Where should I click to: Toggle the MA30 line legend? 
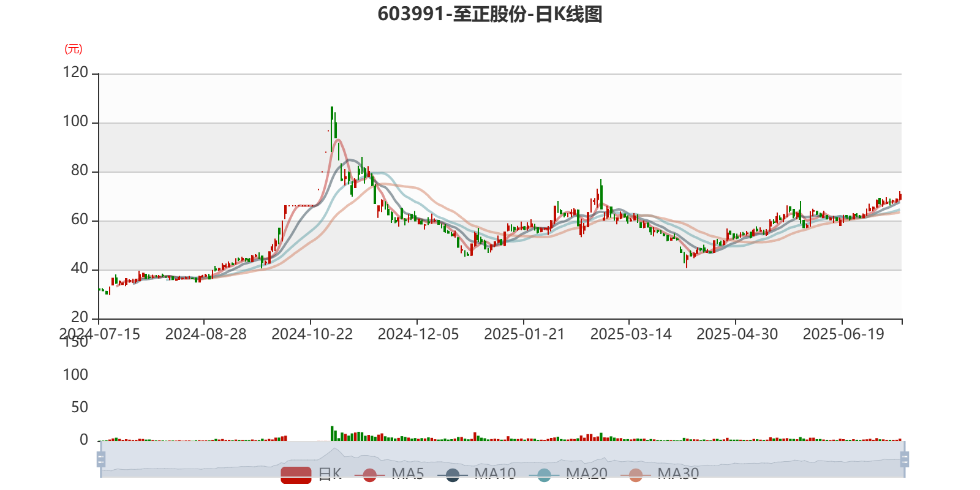tap(660, 474)
